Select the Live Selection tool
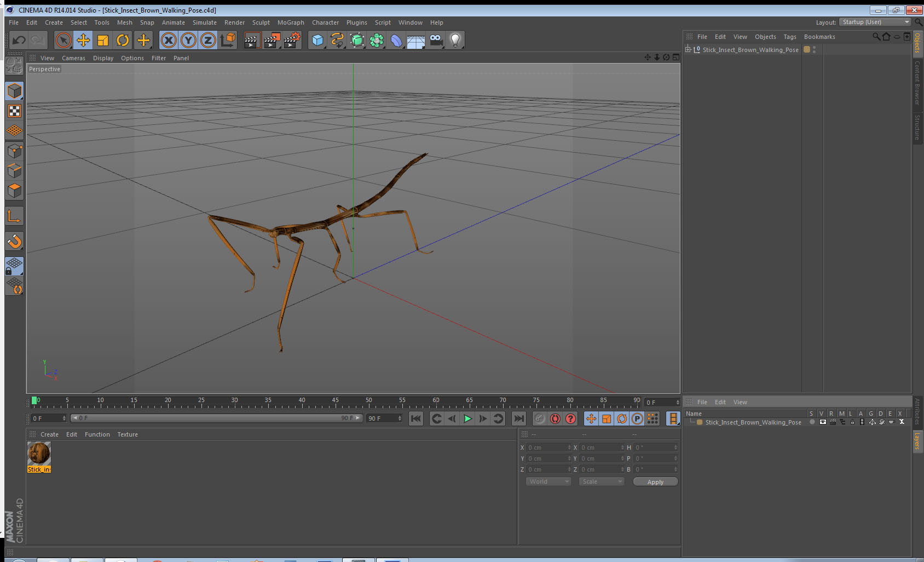 pos(63,40)
